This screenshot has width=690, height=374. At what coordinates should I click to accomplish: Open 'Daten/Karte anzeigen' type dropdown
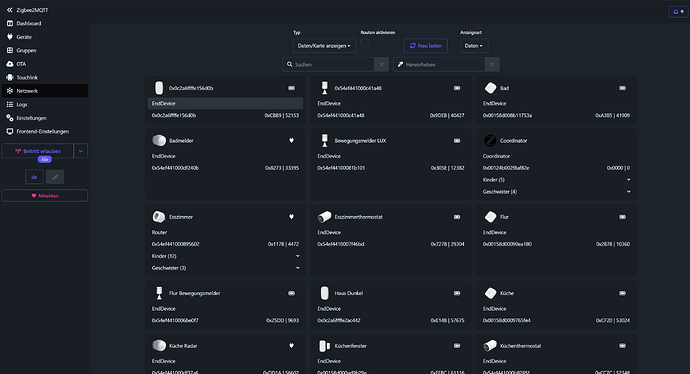(x=324, y=46)
